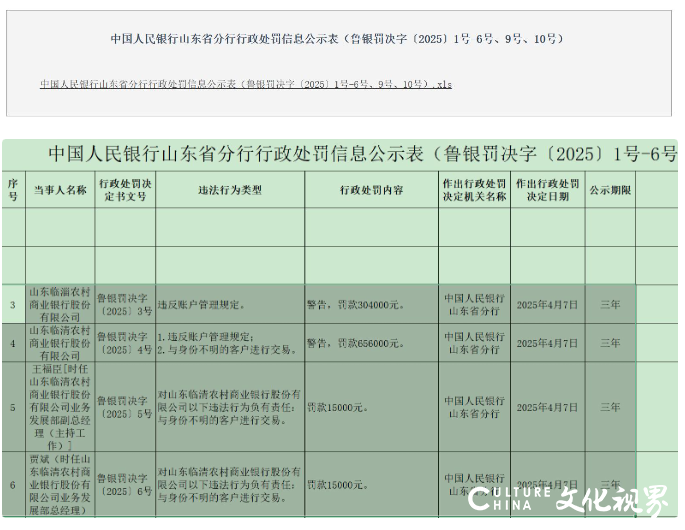The image size is (685, 530).
Task: Click the large table title with 1号-6号
Action: click(x=363, y=154)
